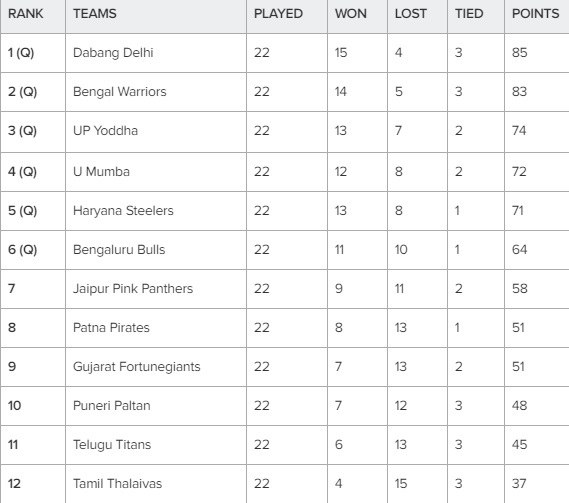Click the PLAYED column header
Viewport: 569px width, 503px height.
click(278, 14)
